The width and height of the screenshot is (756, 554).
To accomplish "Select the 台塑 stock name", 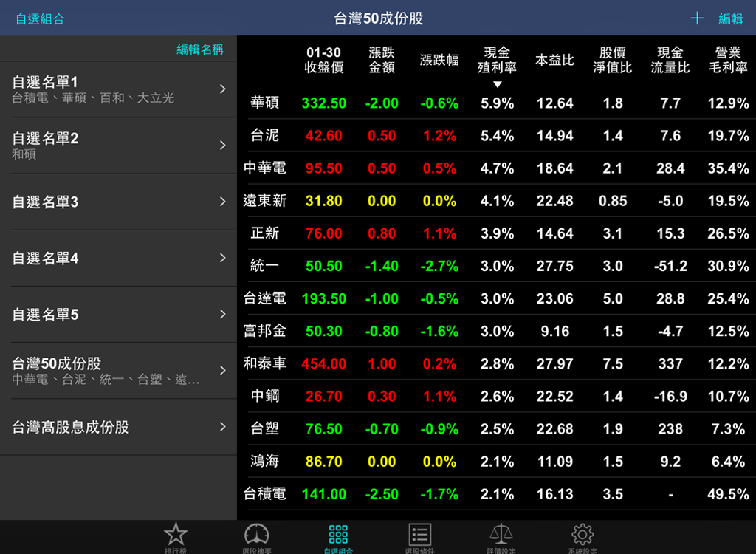I will point(265,428).
